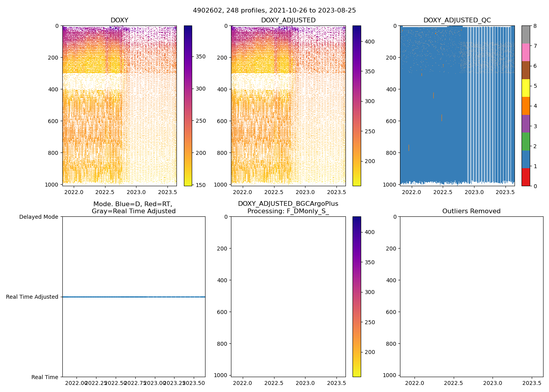Click the colorbar beside the top DOXY_ADJUSTED plot

click(x=356, y=106)
